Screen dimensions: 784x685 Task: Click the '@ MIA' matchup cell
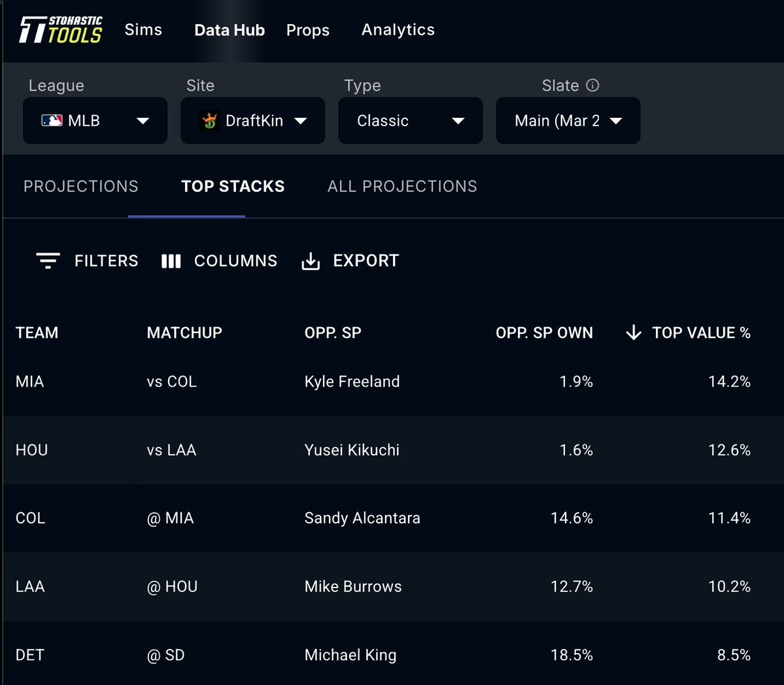click(x=171, y=518)
